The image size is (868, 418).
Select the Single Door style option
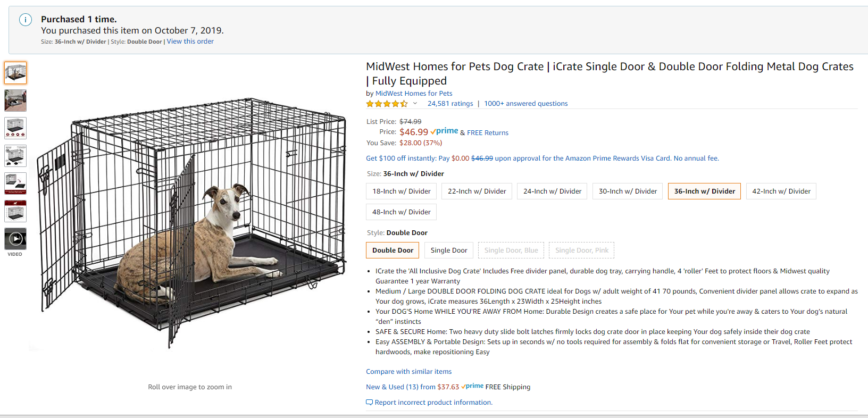[x=448, y=250]
